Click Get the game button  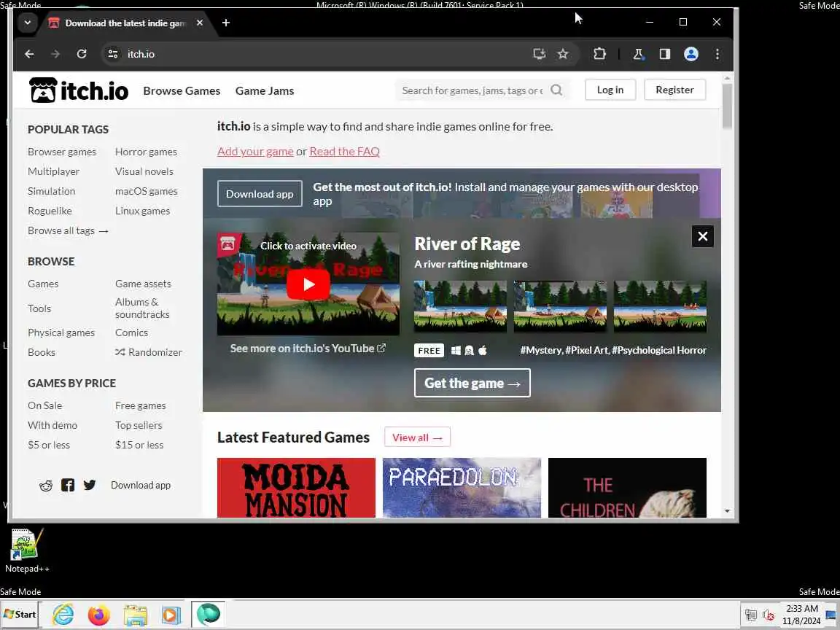[x=472, y=383]
